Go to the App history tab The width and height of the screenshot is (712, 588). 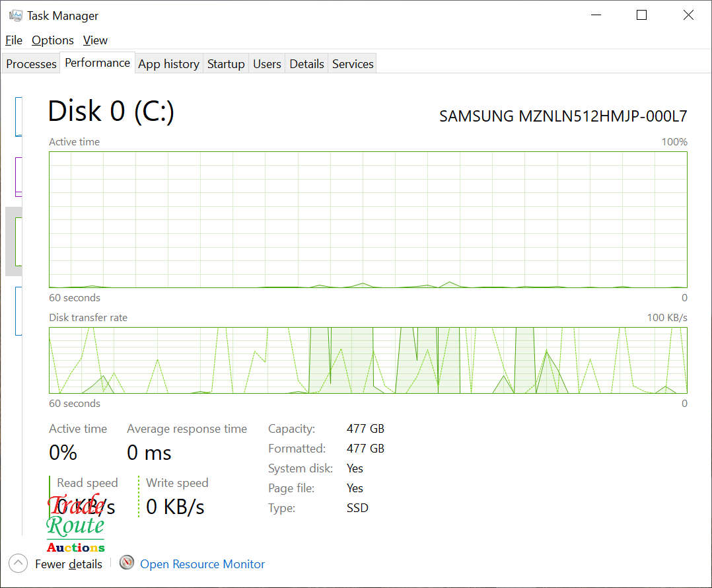point(168,64)
